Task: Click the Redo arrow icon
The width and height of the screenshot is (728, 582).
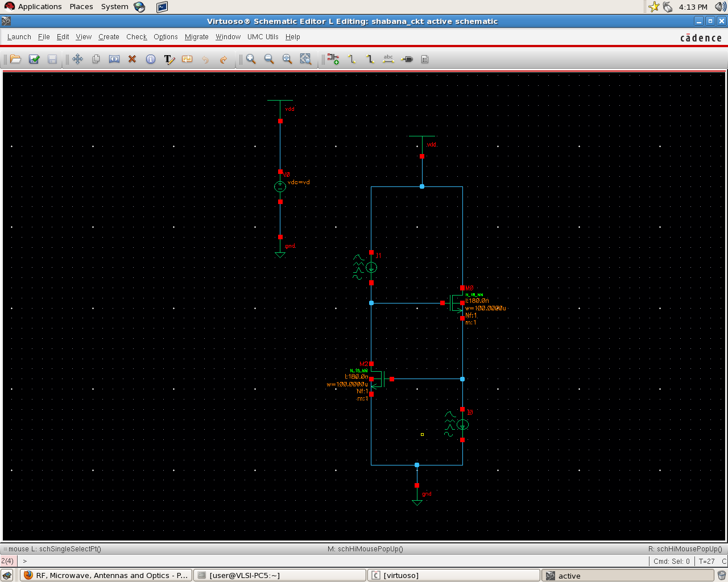Action: (224, 59)
